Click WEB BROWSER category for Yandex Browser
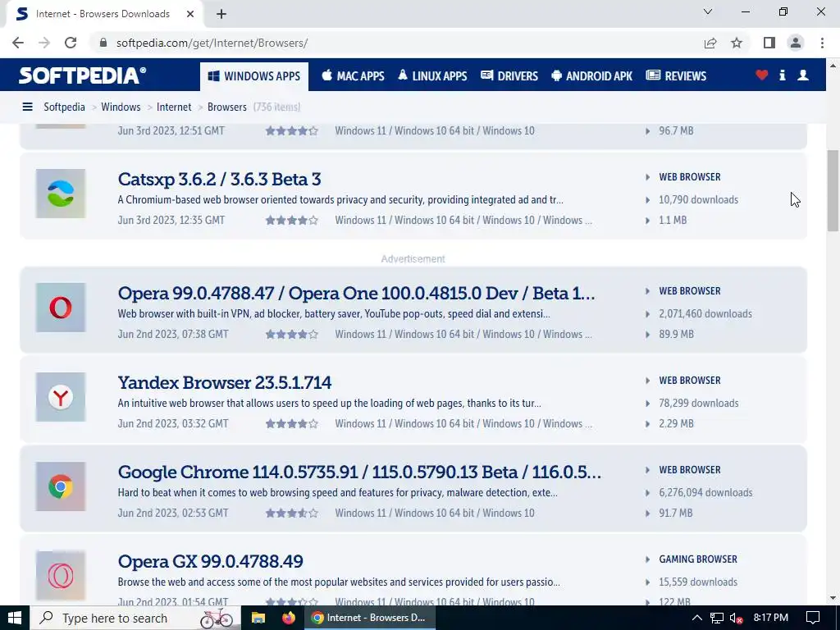Screen dimensions: 840x630 689,381
